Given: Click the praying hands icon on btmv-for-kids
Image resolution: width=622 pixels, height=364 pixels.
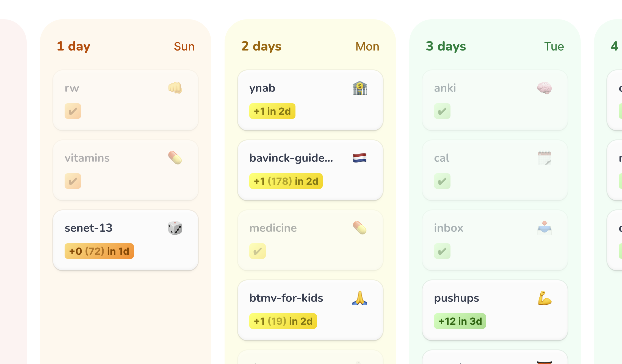Looking at the screenshot, I should [360, 298].
